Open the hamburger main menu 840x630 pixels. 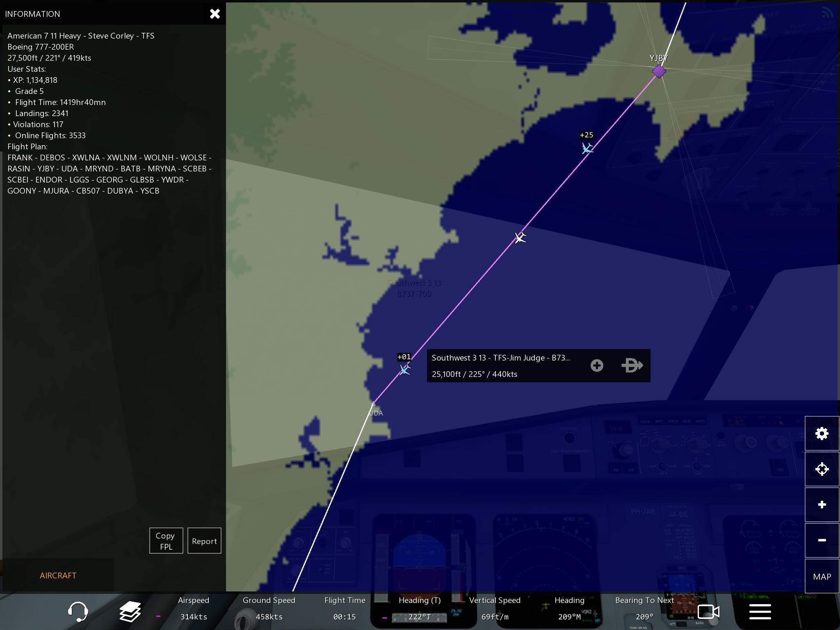click(760, 612)
